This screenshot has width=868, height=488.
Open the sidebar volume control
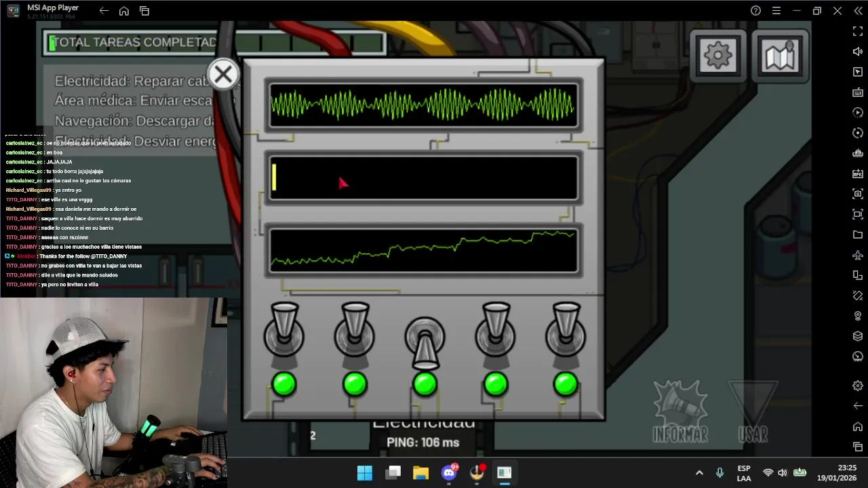coord(858,52)
